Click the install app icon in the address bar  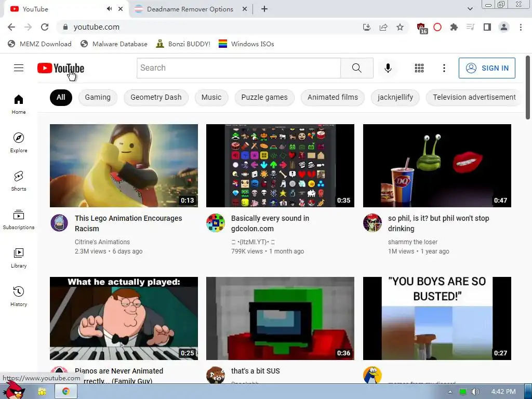(x=367, y=27)
